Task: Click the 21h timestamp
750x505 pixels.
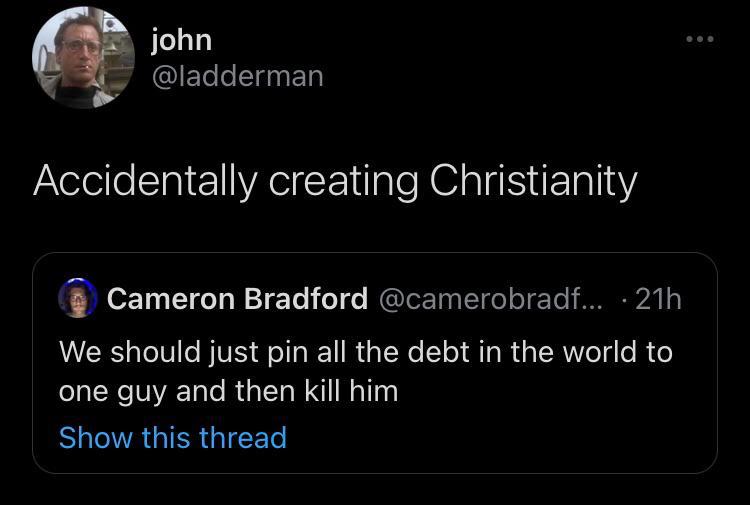Action: coord(657,298)
